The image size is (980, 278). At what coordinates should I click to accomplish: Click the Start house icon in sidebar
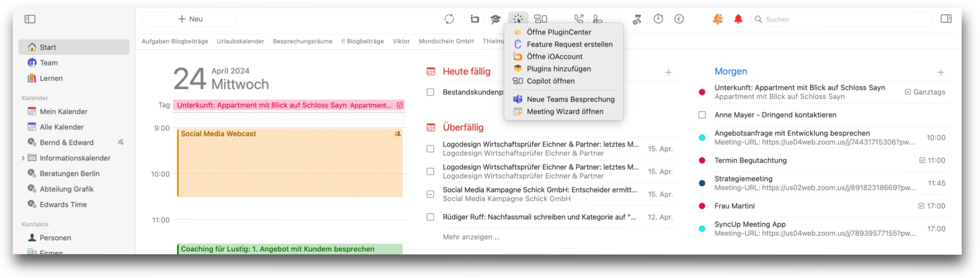pyautogui.click(x=32, y=47)
